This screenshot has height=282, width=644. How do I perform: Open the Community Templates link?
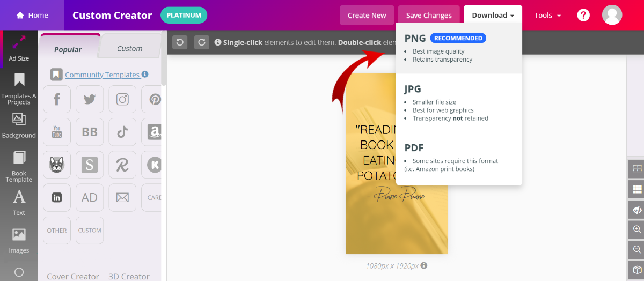(102, 75)
